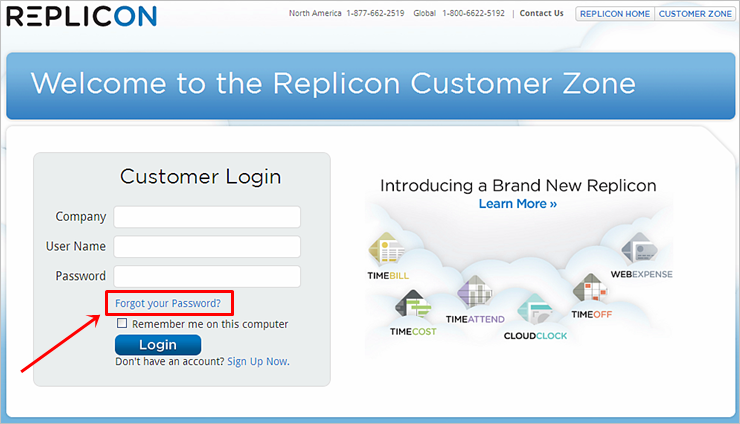Viewport: 740px width, 424px height.
Task: Click the CLOUDCLOCK label text
Action: click(x=535, y=336)
